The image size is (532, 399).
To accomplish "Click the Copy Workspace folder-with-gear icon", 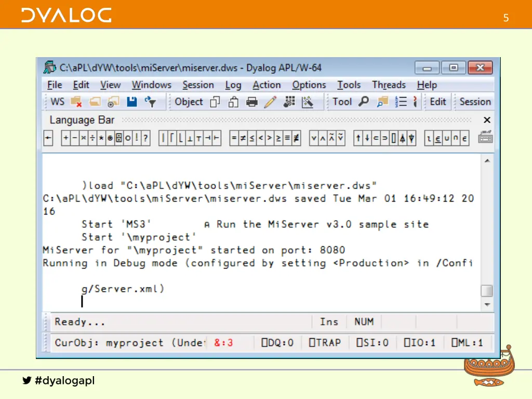I will [x=113, y=102].
